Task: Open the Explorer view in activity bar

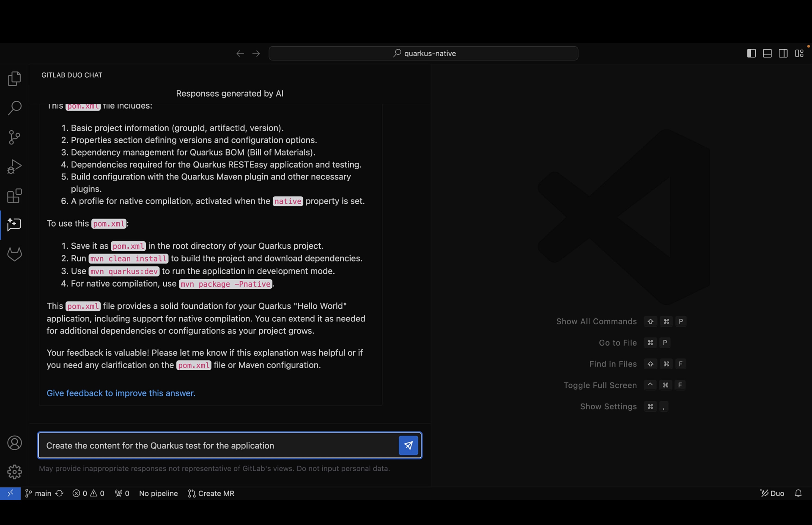Action: click(x=14, y=79)
